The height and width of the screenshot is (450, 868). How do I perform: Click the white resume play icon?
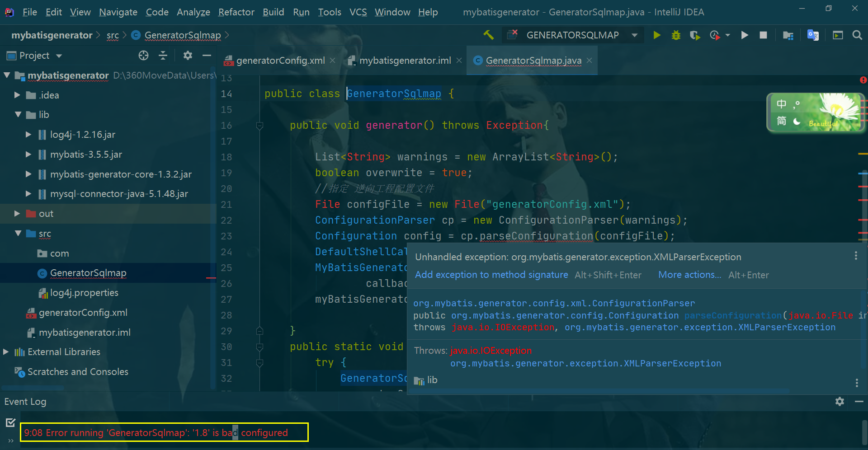coord(745,35)
